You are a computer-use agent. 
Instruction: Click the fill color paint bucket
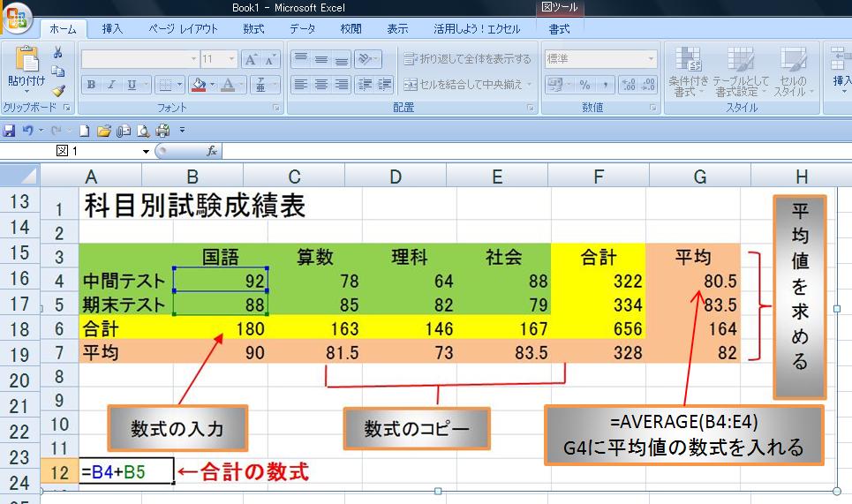pos(198,86)
